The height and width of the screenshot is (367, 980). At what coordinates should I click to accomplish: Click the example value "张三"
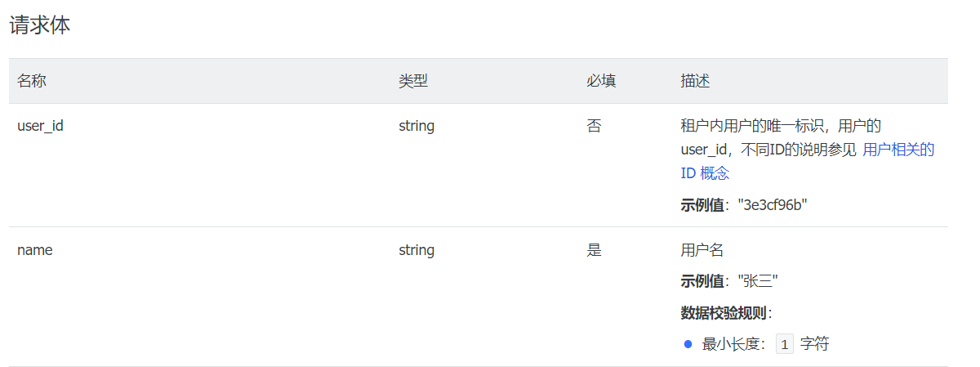click(x=758, y=281)
